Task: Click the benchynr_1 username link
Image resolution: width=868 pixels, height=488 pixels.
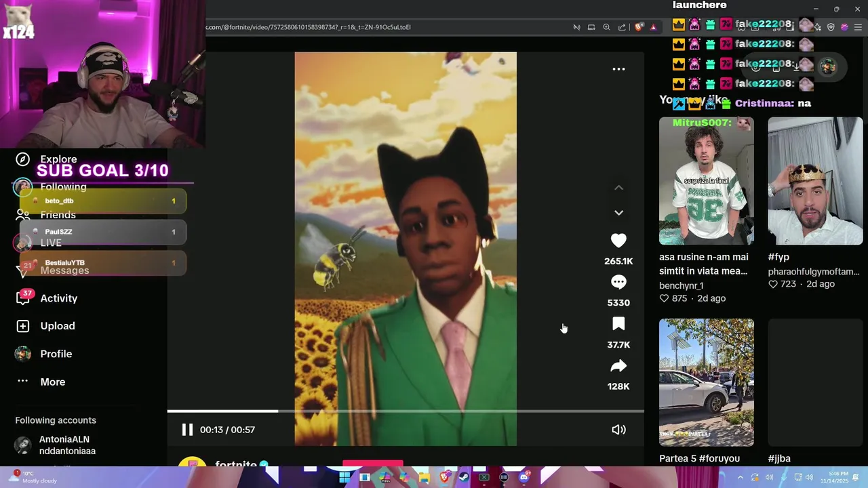Action: [682, 285]
